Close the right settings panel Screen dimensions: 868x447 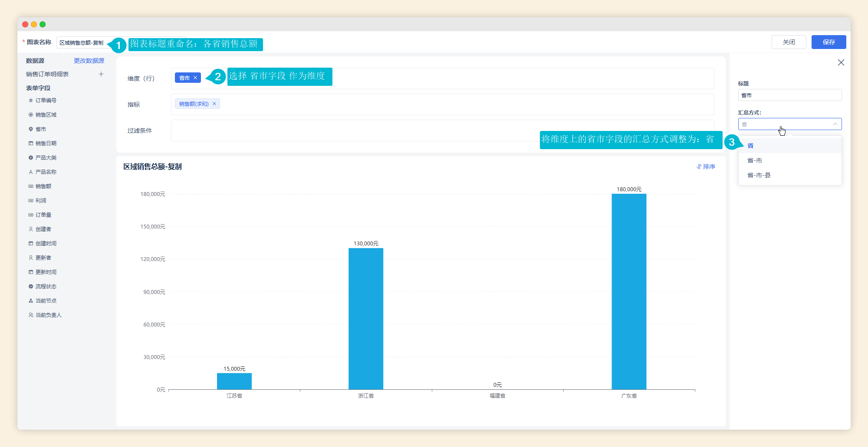click(x=841, y=62)
